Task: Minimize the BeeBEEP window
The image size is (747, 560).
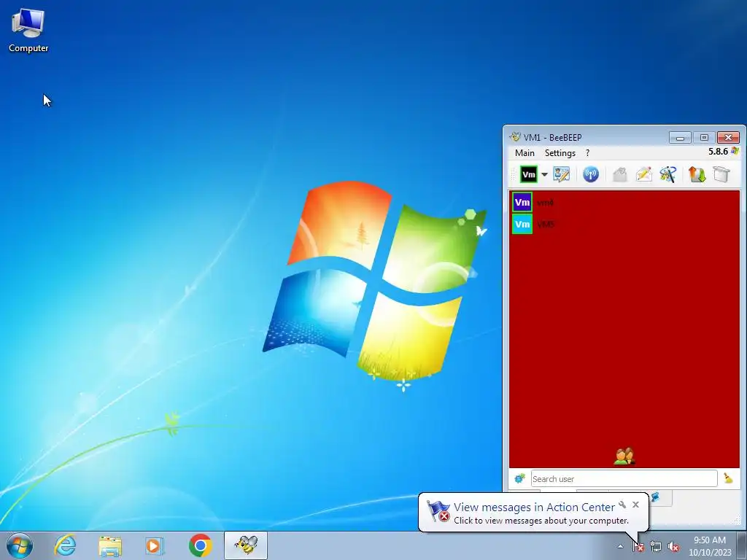Action: pos(680,138)
